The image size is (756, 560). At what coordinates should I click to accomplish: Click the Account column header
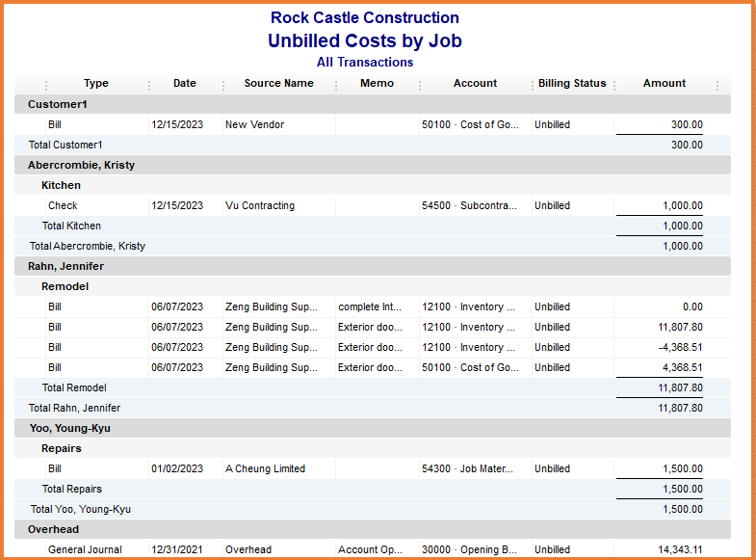475,83
